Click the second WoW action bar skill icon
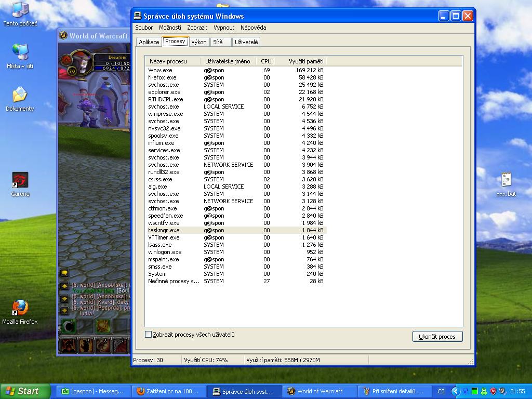The width and height of the screenshot is (532, 399). pos(86,345)
